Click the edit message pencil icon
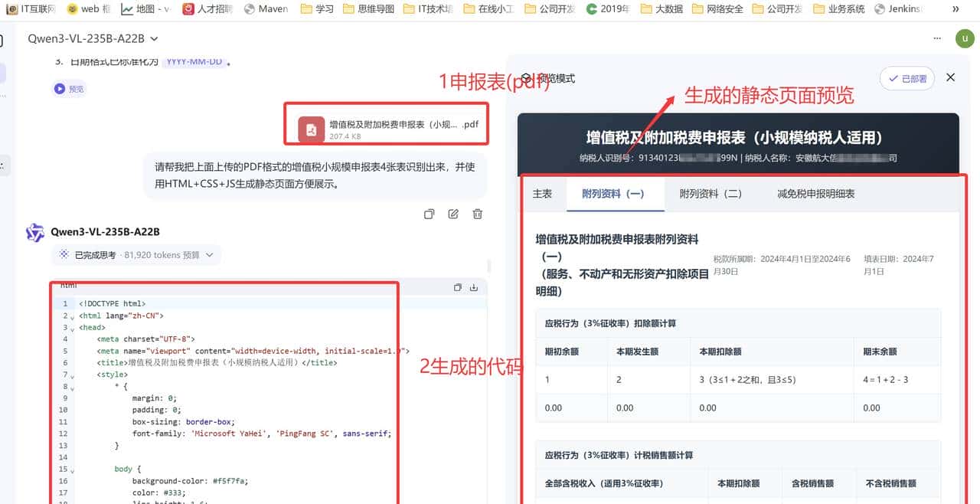Screen dimensions: 980x504 point(453,214)
